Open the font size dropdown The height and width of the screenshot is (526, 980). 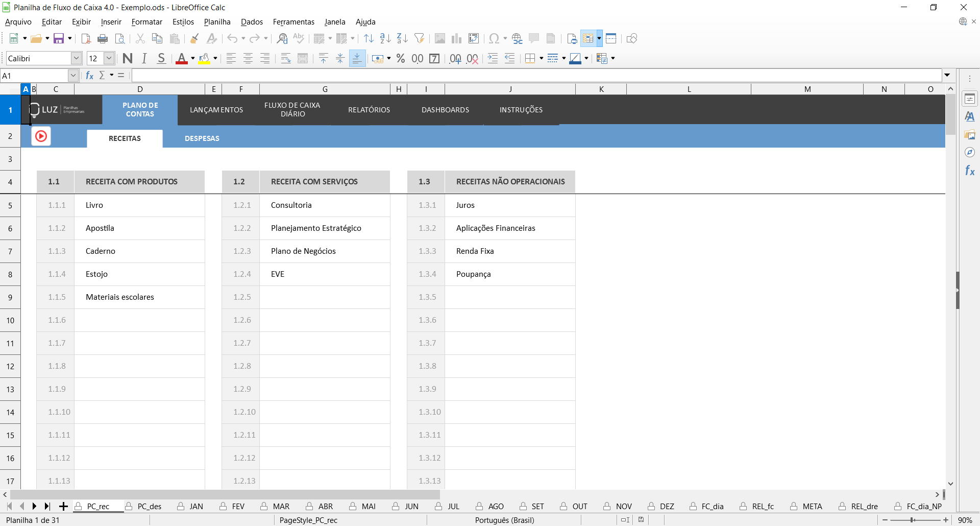coord(109,59)
